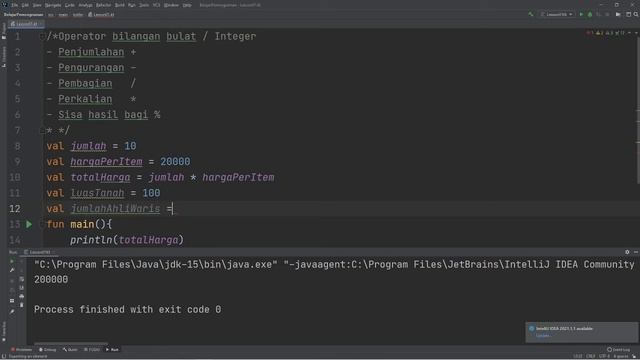Click on totalHarga declaration at line 10
This screenshot has height=360, width=640.
point(100,178)
